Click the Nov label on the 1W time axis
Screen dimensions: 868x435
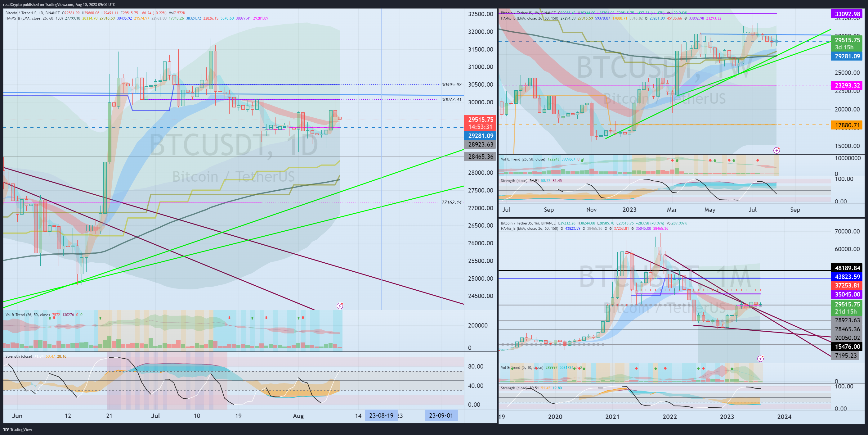click(591, 210)
